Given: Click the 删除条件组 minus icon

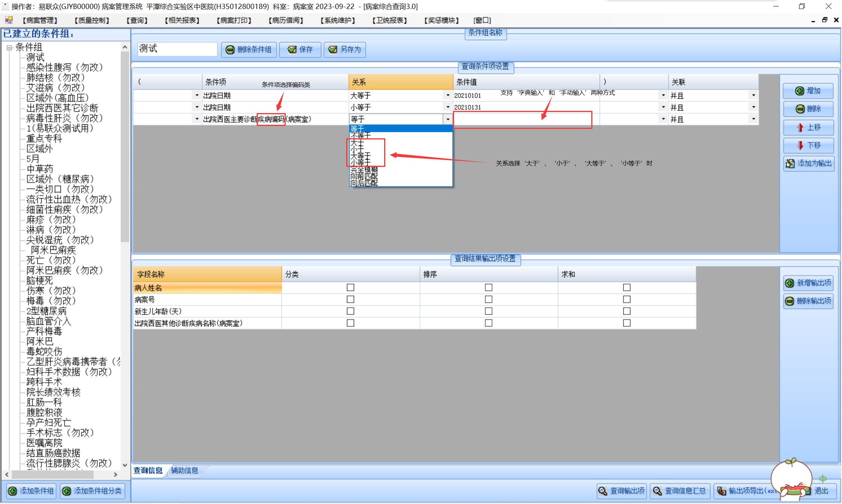Looking at the screenshot, I should [230, 50].
